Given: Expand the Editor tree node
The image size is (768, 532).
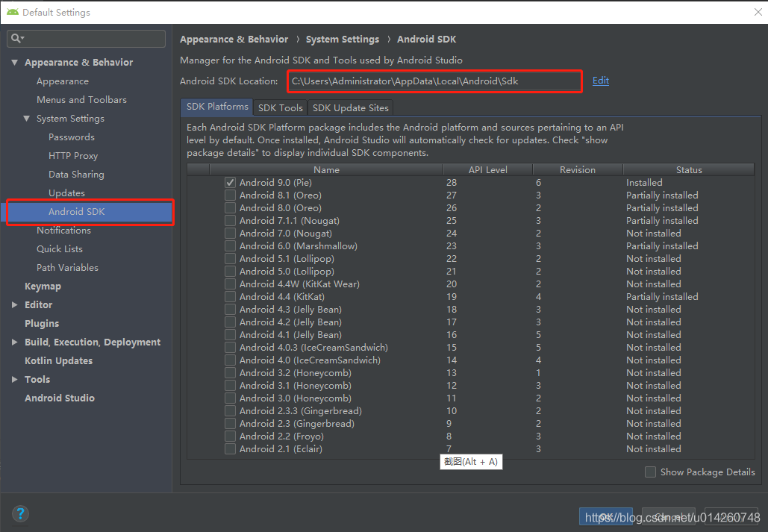Looking at the screenshot, I should pyautogui.click(x=15, y=304).
